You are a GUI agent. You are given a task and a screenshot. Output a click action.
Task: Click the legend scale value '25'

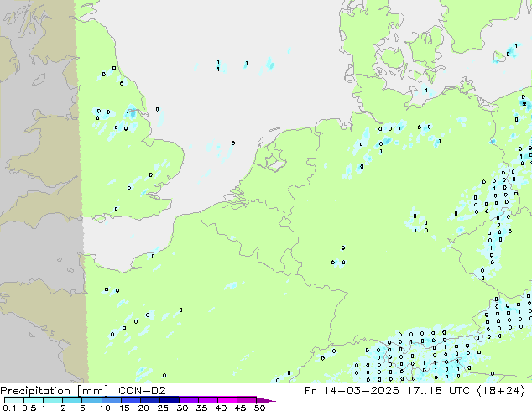point(163,408)
